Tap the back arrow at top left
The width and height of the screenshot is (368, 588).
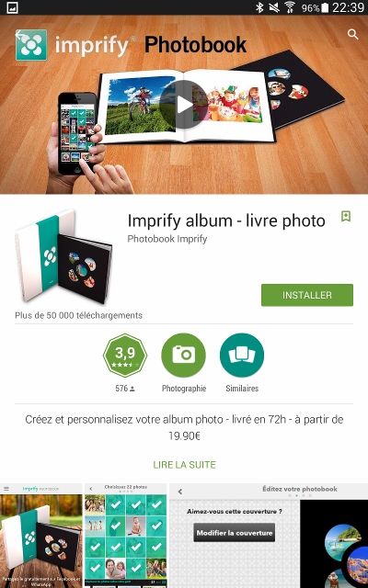(x=21, y=35)
